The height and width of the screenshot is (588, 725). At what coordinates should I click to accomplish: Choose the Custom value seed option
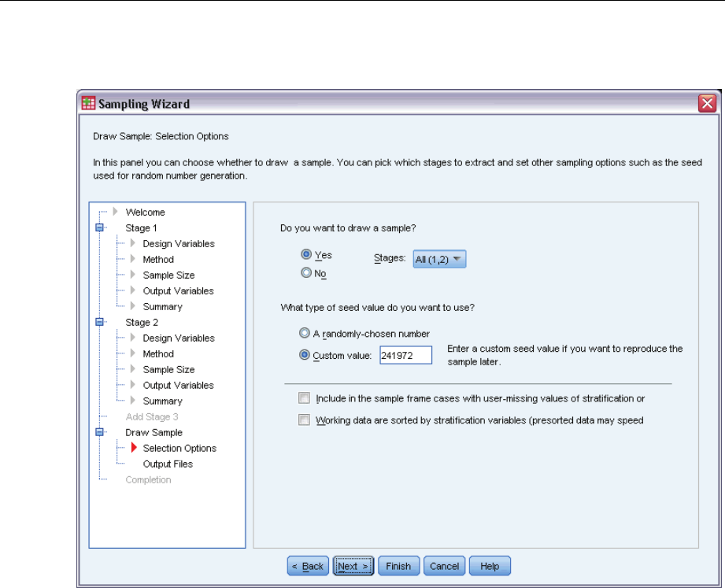point(304,355)
